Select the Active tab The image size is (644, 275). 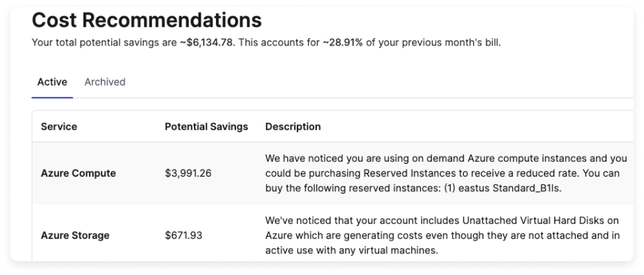(52, 82)
